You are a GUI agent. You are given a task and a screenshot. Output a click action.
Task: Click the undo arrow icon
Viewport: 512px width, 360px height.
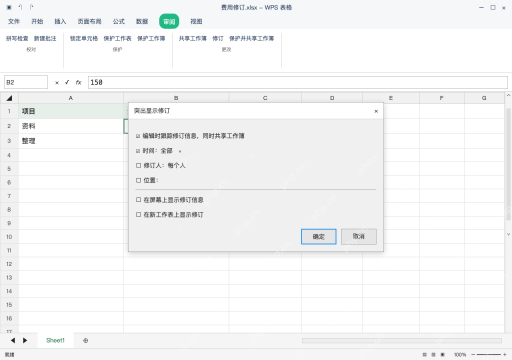[x=20, y=7]
